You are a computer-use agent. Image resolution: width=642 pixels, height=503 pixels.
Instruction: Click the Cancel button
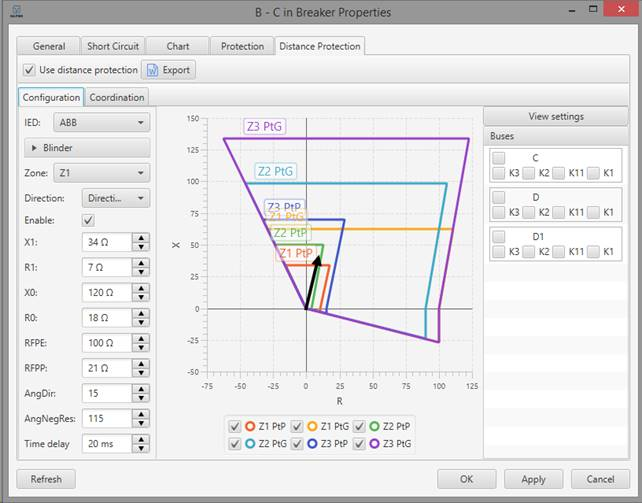coord(600,479)
